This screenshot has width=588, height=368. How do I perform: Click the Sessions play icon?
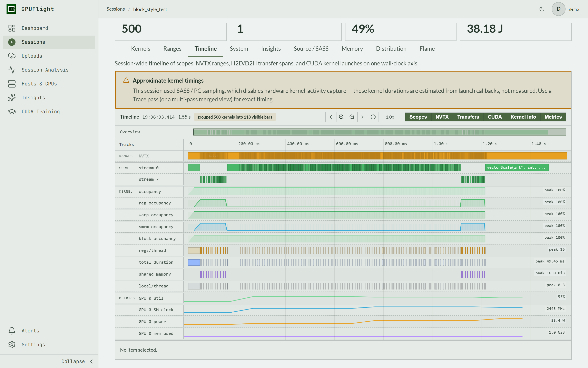(12, 42)
